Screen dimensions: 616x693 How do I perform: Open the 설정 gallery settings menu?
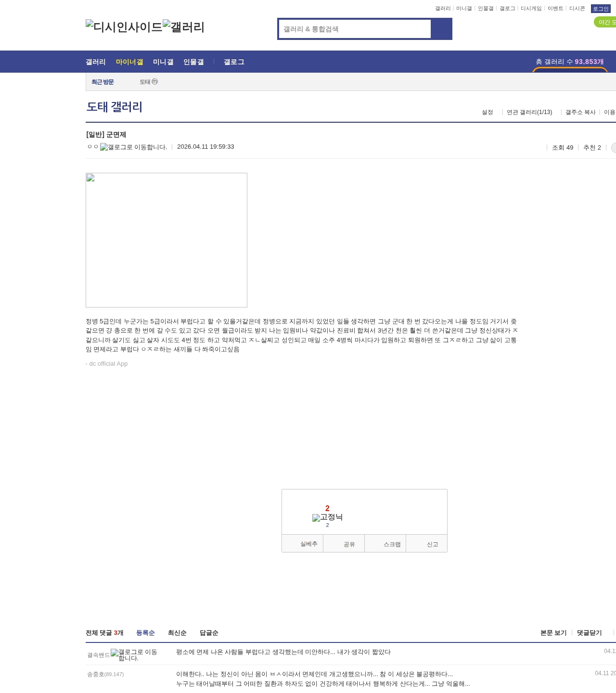tap(488, 112)
